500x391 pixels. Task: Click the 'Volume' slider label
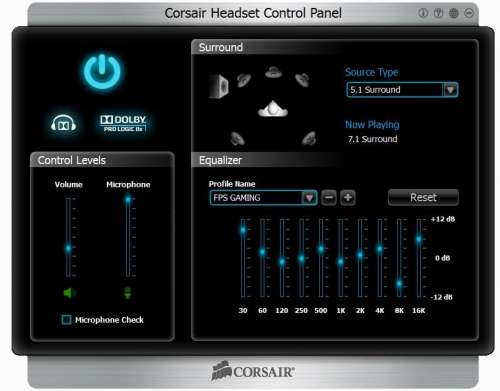coord(69,185)
